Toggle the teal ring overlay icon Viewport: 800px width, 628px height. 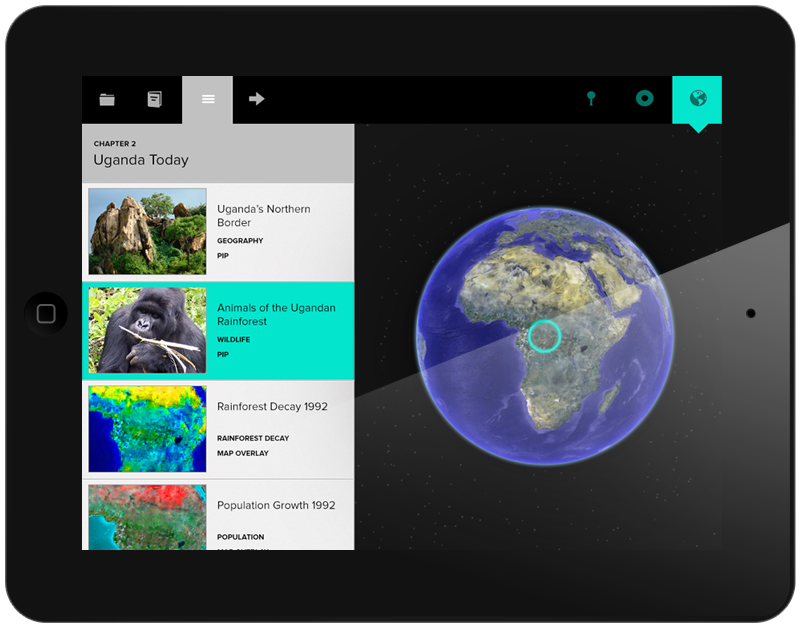pos(645,98)
